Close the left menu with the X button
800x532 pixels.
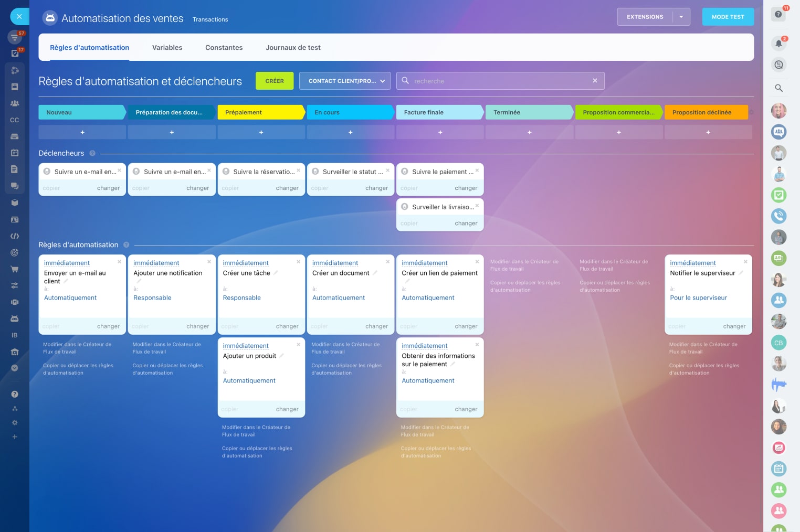[19, 17]
